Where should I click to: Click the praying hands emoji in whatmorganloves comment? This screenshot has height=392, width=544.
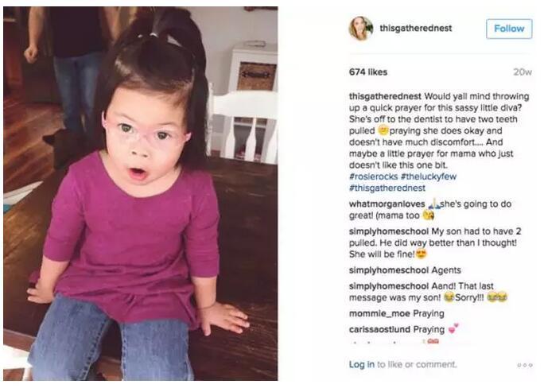pyautogui.click(x=434, y=204)
